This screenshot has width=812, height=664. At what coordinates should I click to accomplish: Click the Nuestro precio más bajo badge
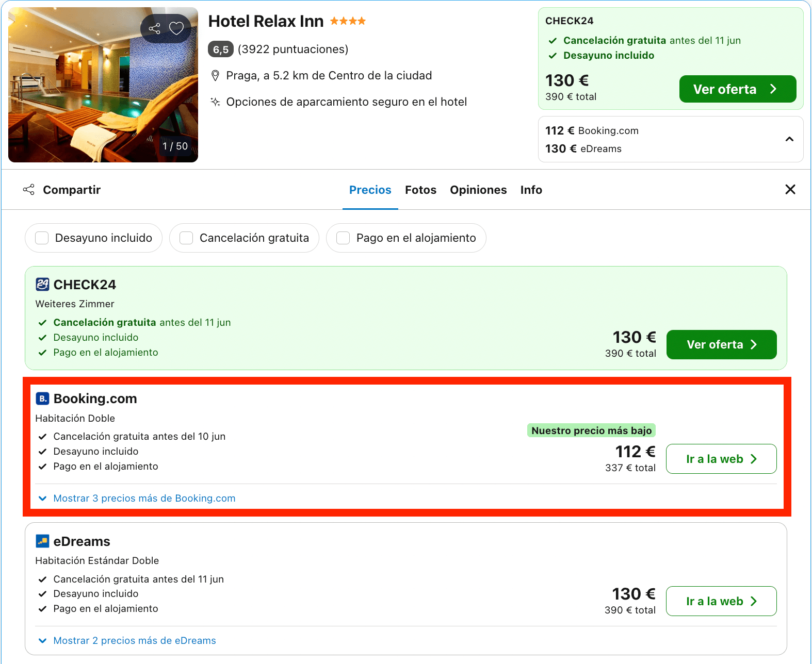pyautogui.click(x=591, y=430)
